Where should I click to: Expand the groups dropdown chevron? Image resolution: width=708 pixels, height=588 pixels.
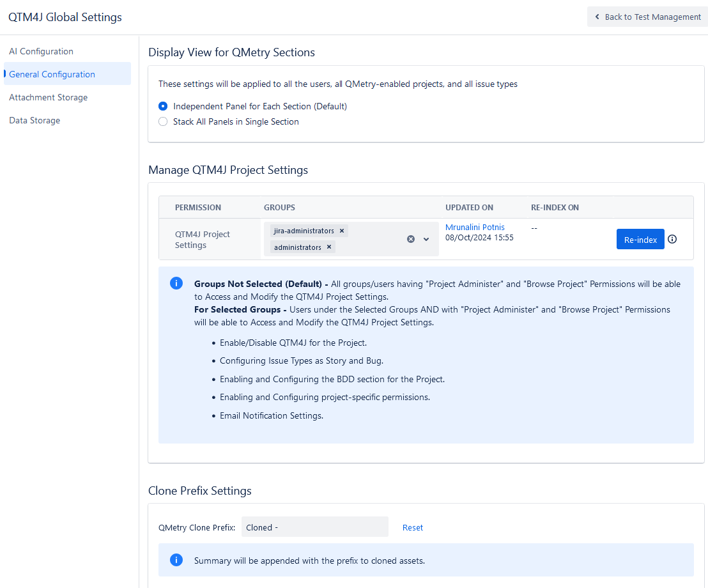click(x=426, y=238)
